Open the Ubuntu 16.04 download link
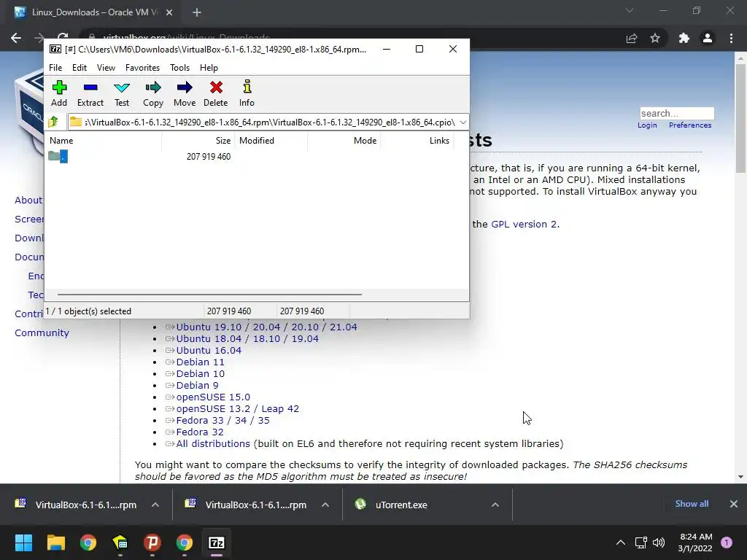The width and height of the screenshot is (747, 560). pyautogui.click(x=209, y=351)
